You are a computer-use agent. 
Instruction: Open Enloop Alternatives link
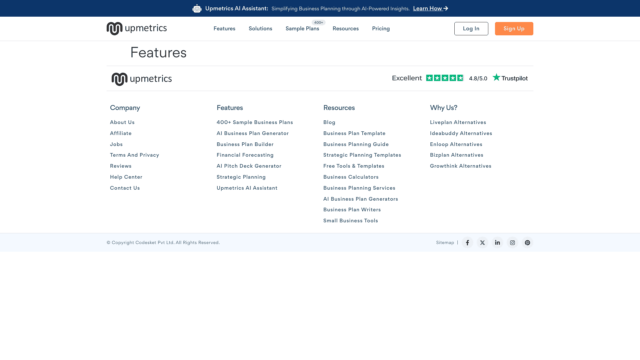coord(456,144)
